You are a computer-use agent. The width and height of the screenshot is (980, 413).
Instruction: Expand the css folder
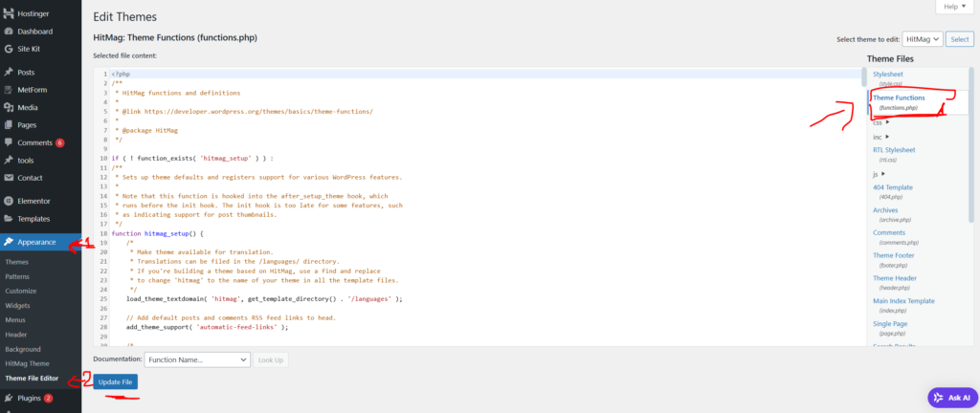(x=880, y=122)
